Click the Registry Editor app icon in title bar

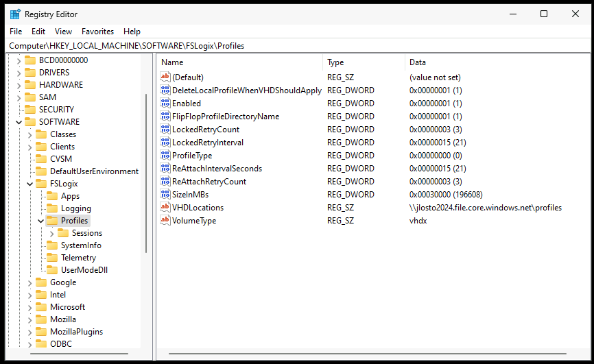pyautogui.click(x=15, y=14)
